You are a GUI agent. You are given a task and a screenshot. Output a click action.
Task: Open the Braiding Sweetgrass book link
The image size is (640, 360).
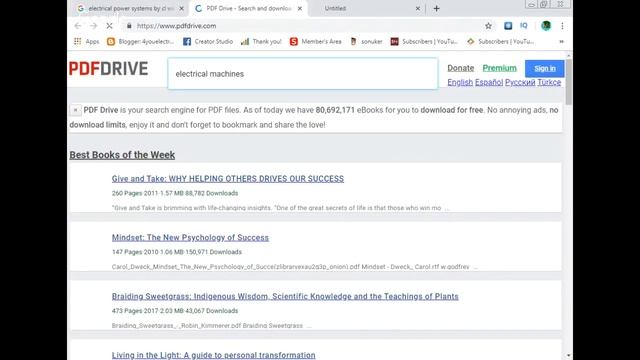pos(285,296)
